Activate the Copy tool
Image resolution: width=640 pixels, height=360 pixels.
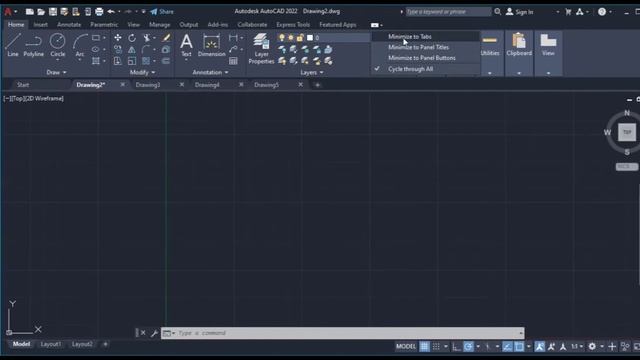coord(118,49)
